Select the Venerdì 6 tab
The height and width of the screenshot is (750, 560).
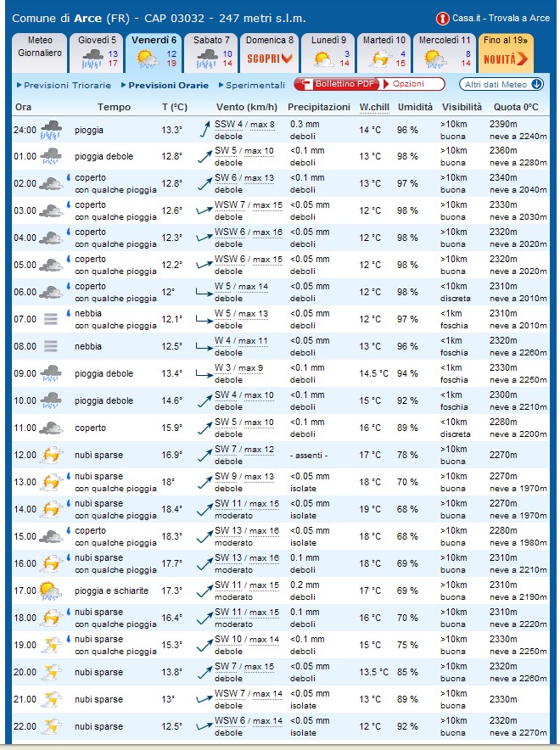154,53
